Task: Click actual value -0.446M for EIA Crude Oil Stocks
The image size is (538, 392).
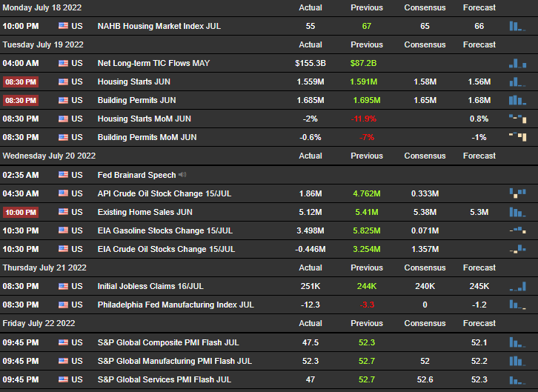Action: tap(310, 249)
